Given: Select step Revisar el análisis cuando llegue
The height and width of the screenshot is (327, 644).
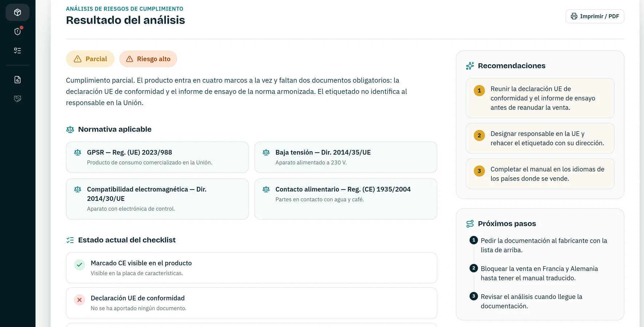Looking at the screenshot, I should (x=540, y=301).
